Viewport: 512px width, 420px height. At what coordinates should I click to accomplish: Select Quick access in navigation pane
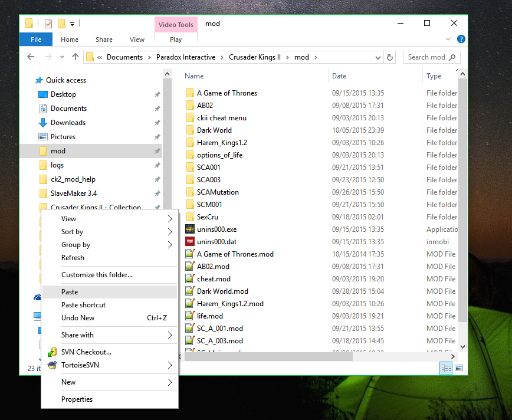pyautogui.click(x=65, y=80)
